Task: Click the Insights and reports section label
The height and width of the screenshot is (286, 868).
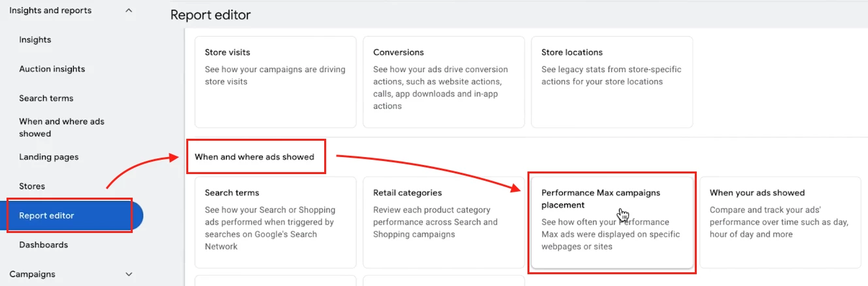Action: point(50,10)
